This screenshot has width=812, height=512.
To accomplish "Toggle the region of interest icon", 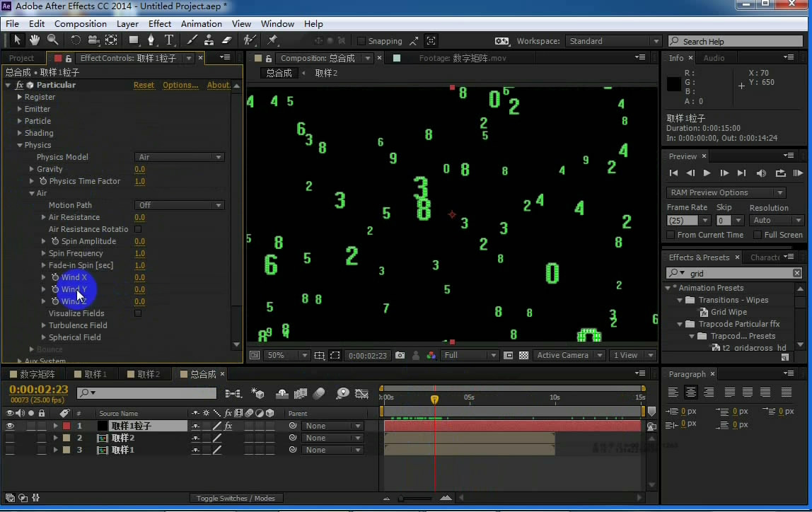I will pos(335,355).
